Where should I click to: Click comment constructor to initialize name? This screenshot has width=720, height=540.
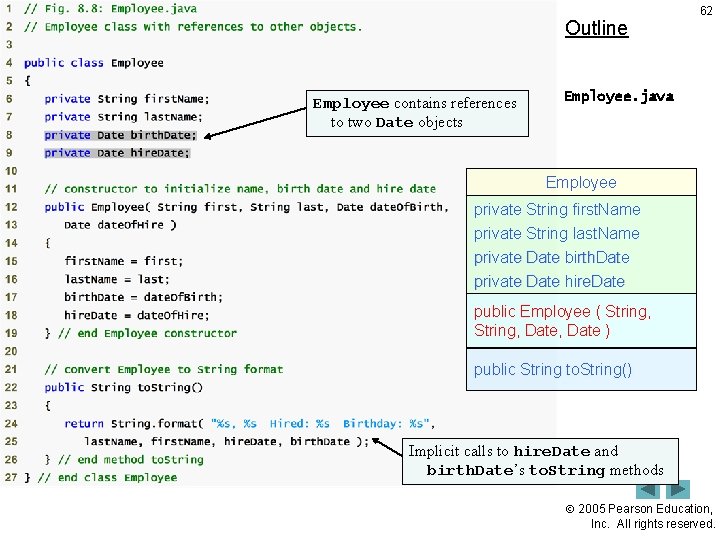(x=240, y=189)
